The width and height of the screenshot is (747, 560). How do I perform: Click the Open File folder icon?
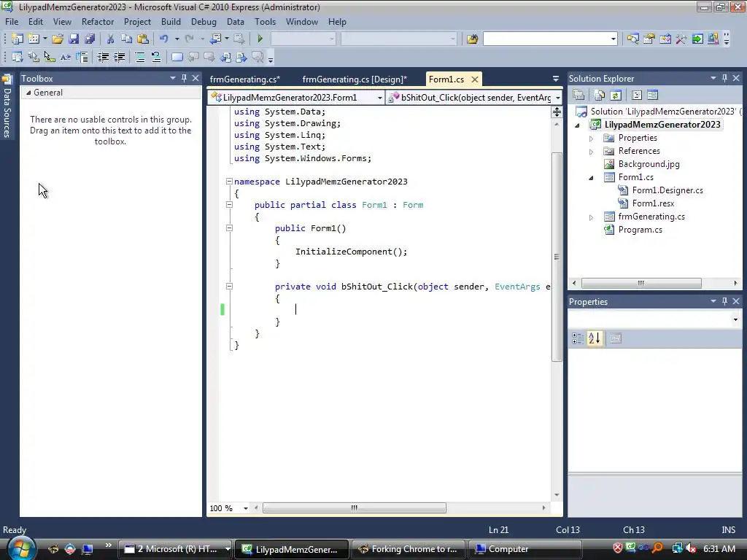(x=58, y=39)
